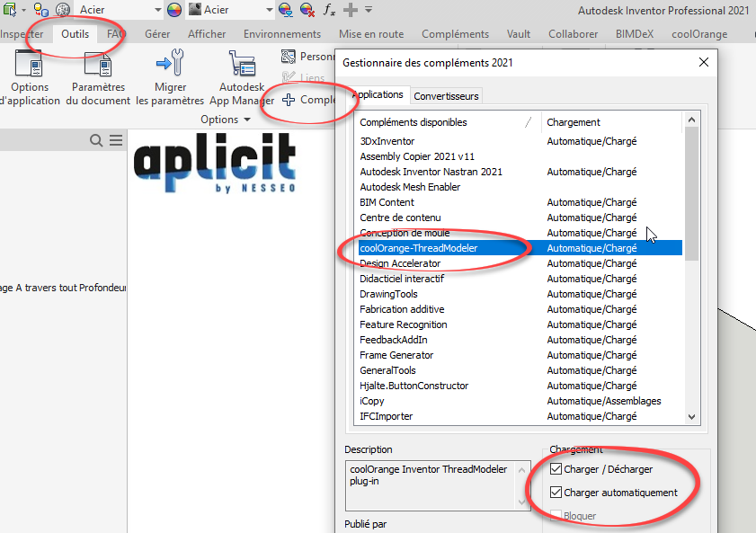Screen dimensions: 756x533
Task: Open Options d'application settings icon
Action: pyautogui.click(x=29, y=67)
